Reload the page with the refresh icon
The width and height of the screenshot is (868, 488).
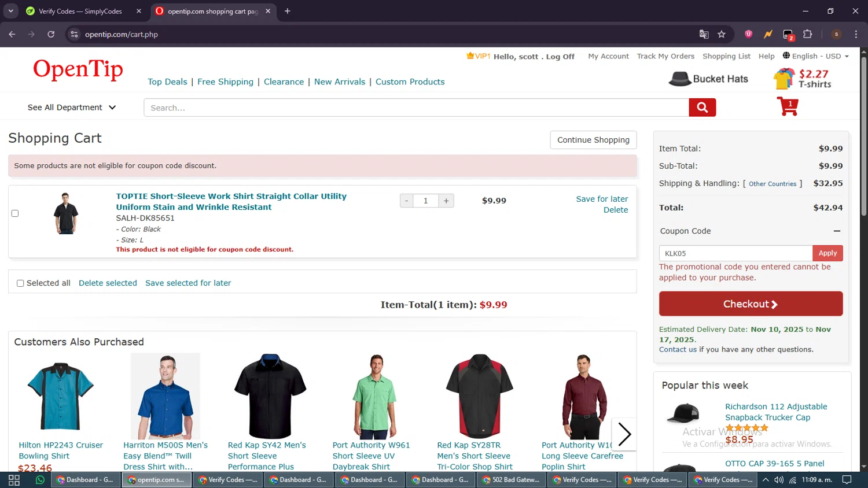coord(51,34)
